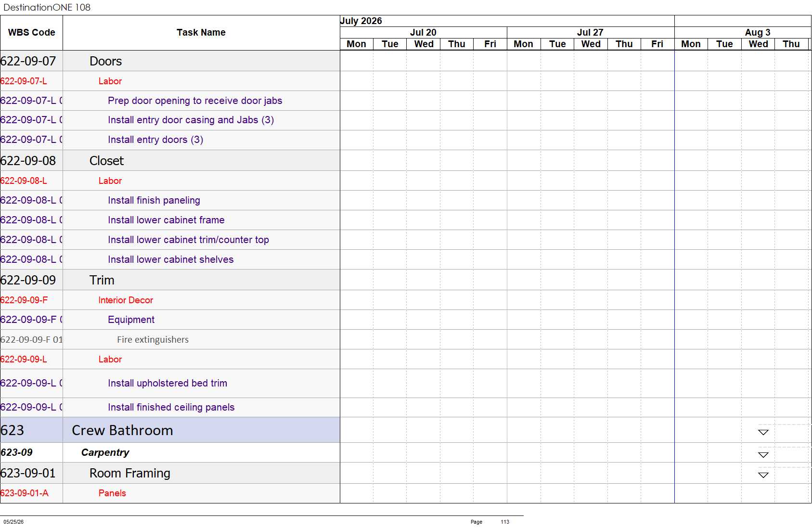Select Install upholstered bed trim task
The height and width of the screenshot is (528, 812).
point(168,383)
